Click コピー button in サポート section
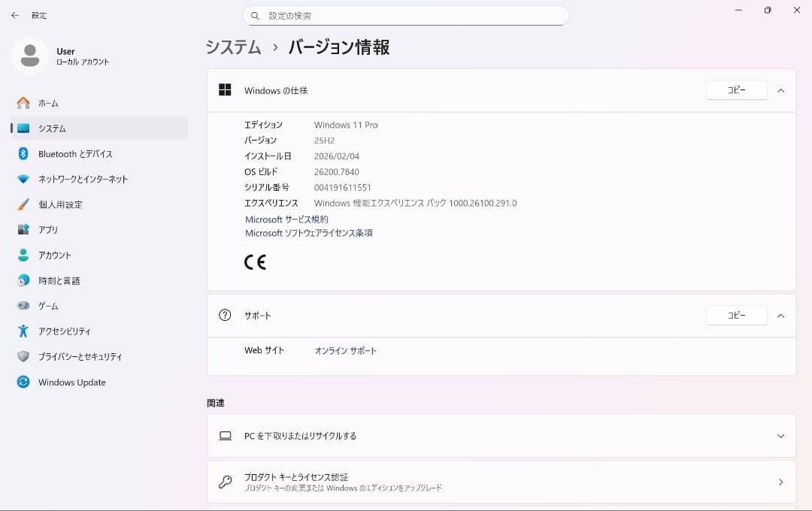812x511 pixels. [x=736, y=315]
